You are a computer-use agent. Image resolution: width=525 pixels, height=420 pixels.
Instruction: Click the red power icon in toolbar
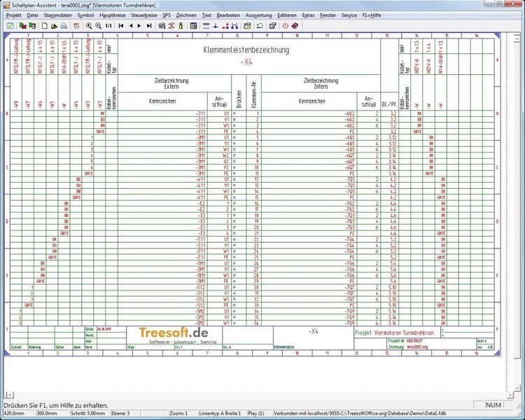pyautogui.click(x=284, y=25)
